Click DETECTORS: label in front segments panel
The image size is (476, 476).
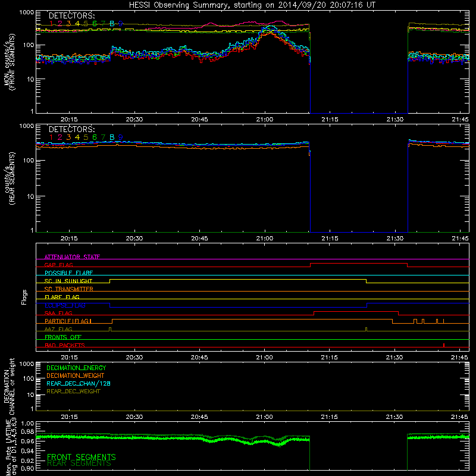[71, 15]
